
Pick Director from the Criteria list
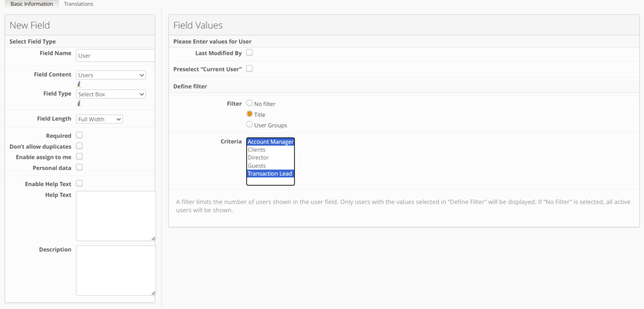(270, 157)
